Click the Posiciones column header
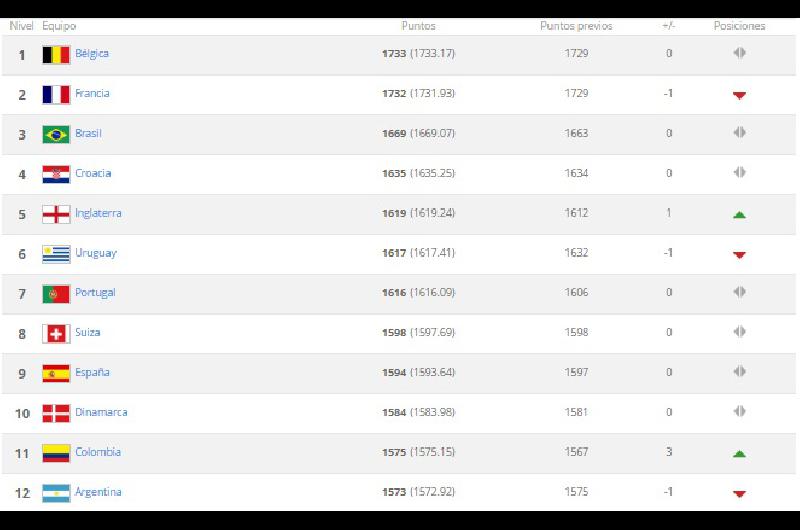Viewport: 800px width, 530px height. 739,26
